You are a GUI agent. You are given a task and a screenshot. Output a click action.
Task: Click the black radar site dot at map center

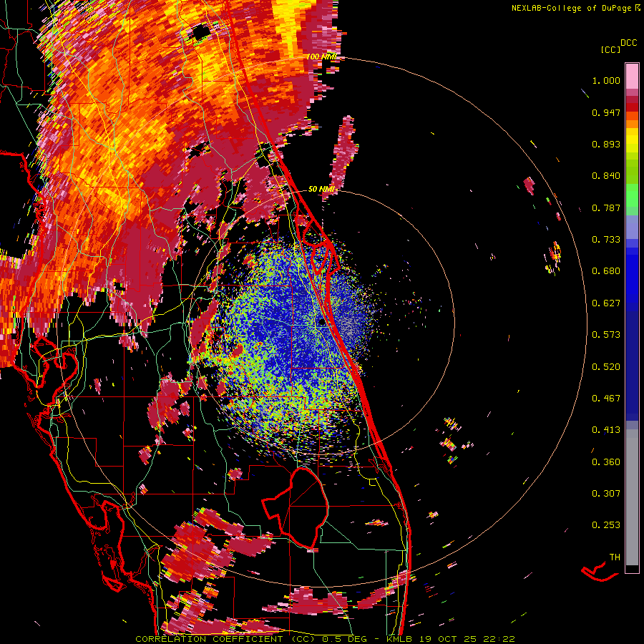coord(321,323)
